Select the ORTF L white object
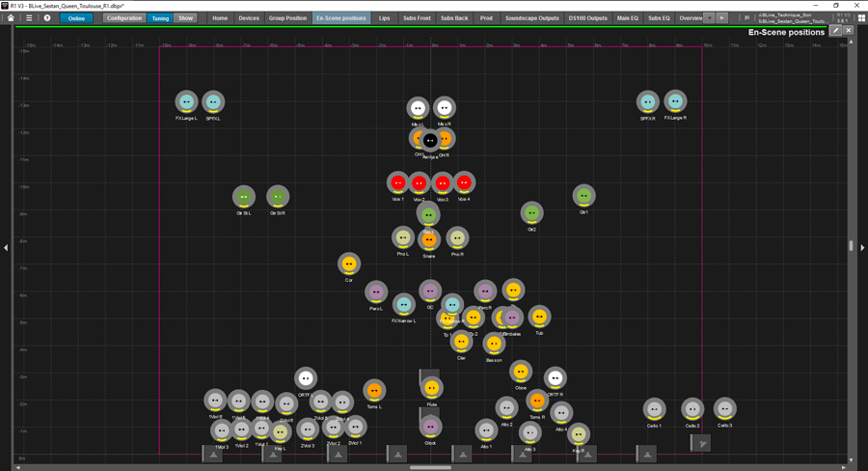Viewport: 868px width, 471px height. (x=306, y=378)
